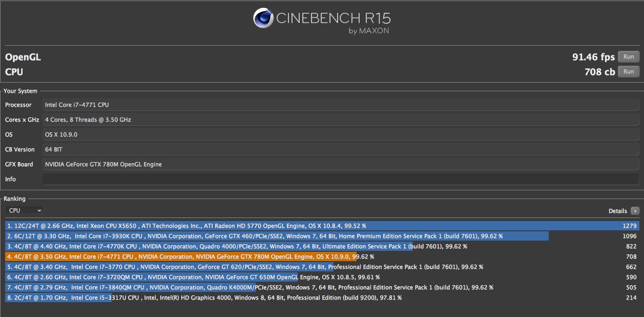Select the Processor field Intel Core i7-4771

click(x=341, y=105)
